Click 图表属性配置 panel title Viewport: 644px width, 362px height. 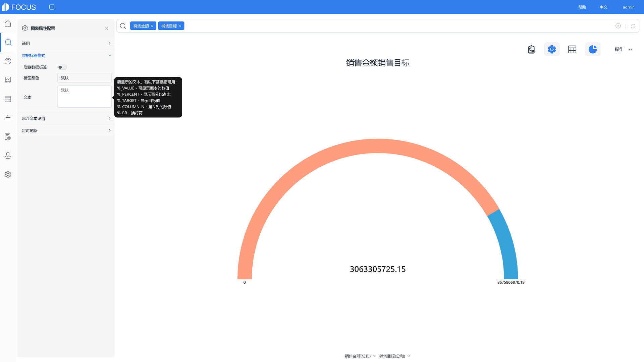[x=43, y=28]
